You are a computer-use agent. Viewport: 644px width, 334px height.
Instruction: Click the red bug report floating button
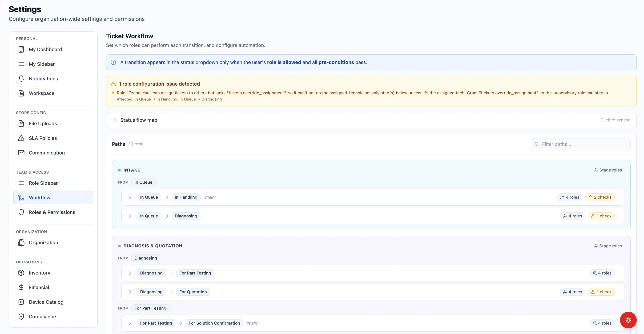click(628, 320)
